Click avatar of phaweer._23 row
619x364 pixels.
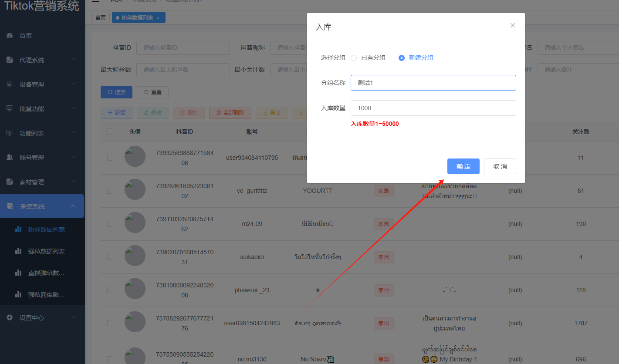pos(135,289)
